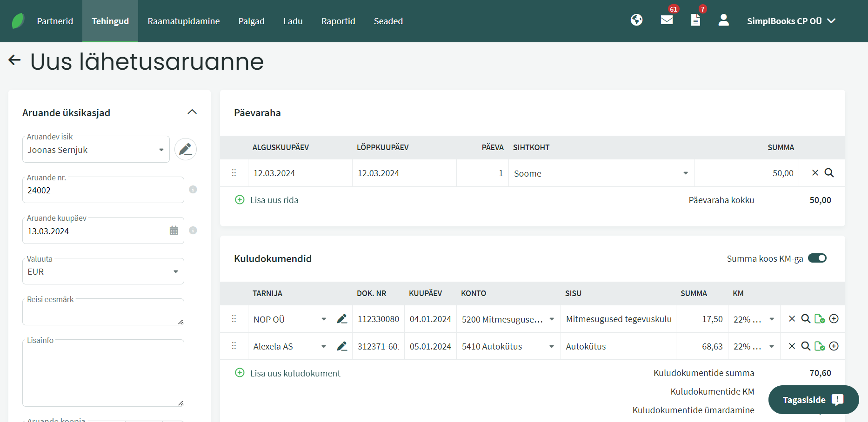Click the green leaf SimplBooks logo

click(18, 21)
